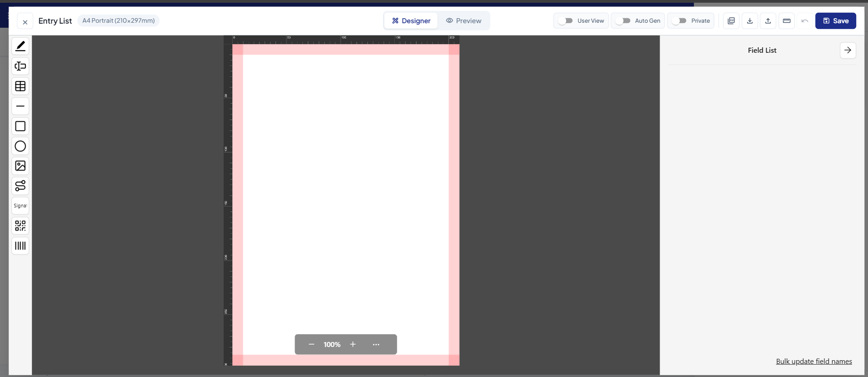Insert an image element
This screenshot has width=868, height=377.
pos(20,166)
